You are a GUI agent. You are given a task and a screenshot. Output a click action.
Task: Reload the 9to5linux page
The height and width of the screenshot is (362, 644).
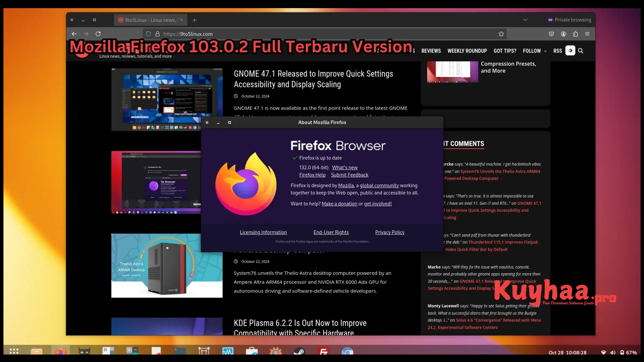[x=98, y=34]
